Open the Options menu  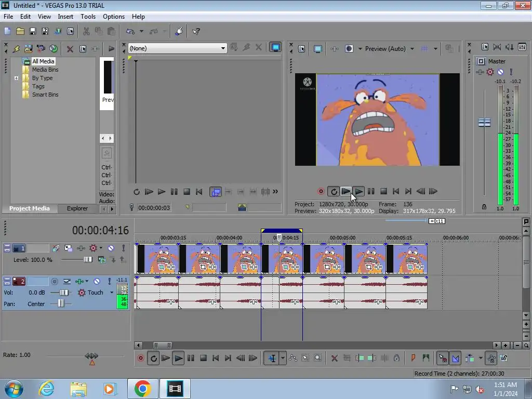click(114, 16)
